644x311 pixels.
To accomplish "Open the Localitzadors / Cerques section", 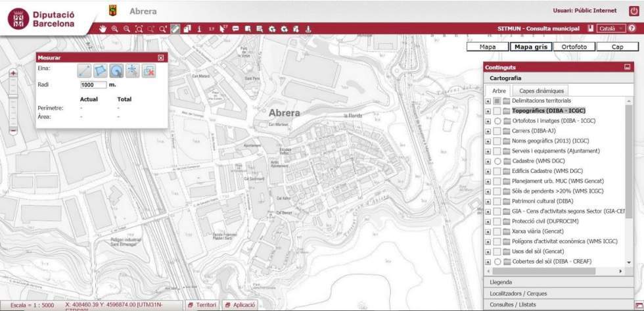I will 518,293.
